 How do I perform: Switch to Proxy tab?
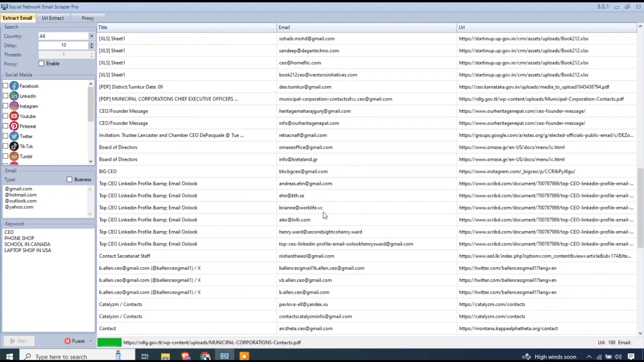88,18
